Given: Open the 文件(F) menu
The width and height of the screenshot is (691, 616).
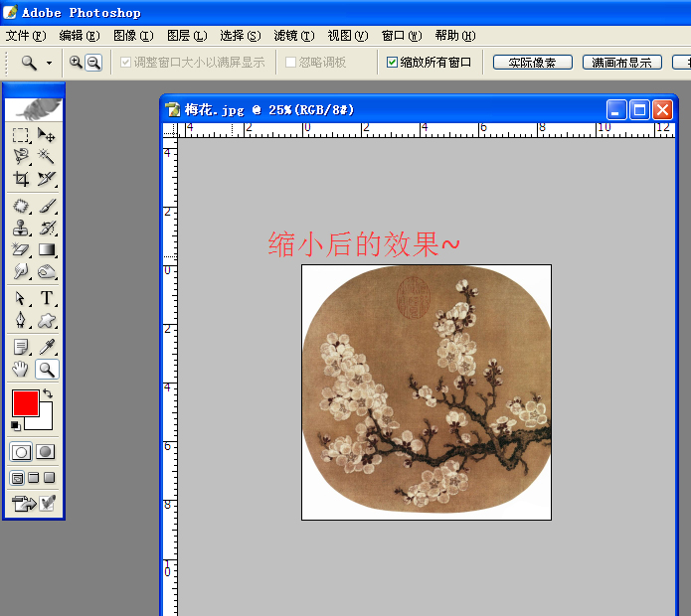Looking at the screenshot, I should (x=26, y=36).
